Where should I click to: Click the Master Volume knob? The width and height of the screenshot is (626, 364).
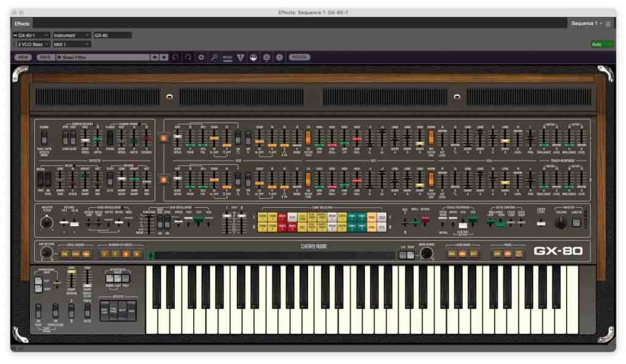pyautogui.click(x=561, y=222)
